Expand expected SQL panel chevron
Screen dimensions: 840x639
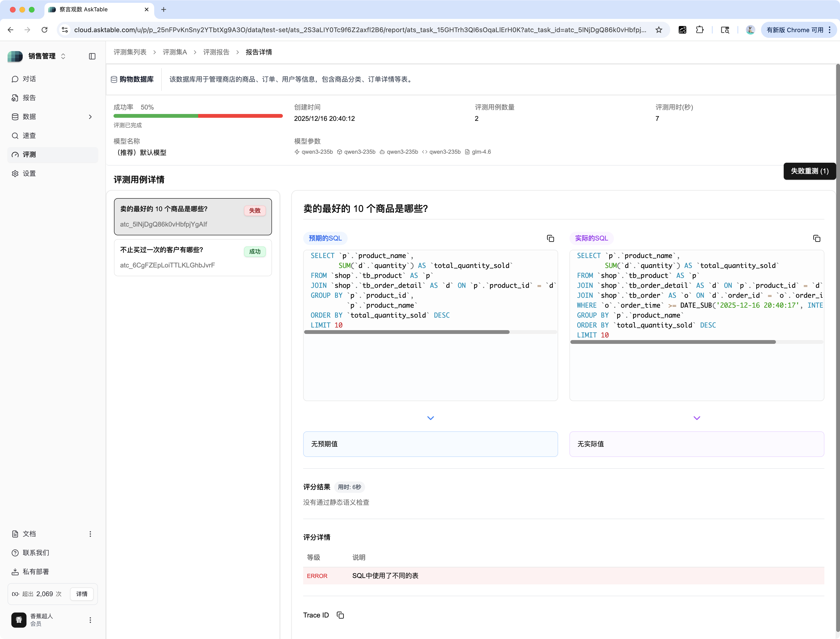430,418
